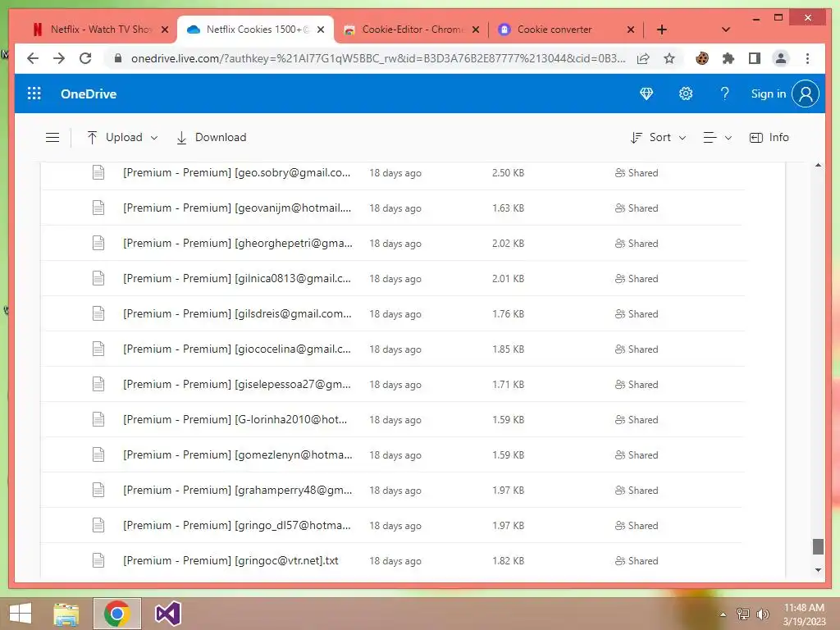
Task: Launch File Explorer from taskbar
Action: click(66, 614)
